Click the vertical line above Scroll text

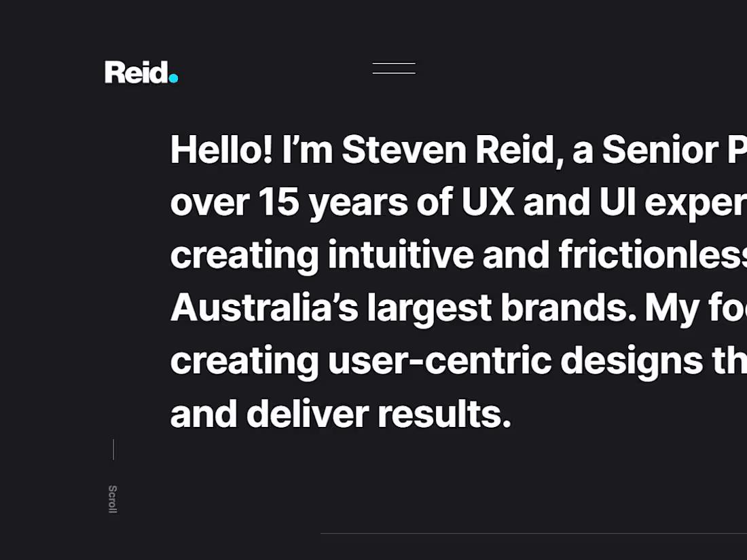(113, 449)
